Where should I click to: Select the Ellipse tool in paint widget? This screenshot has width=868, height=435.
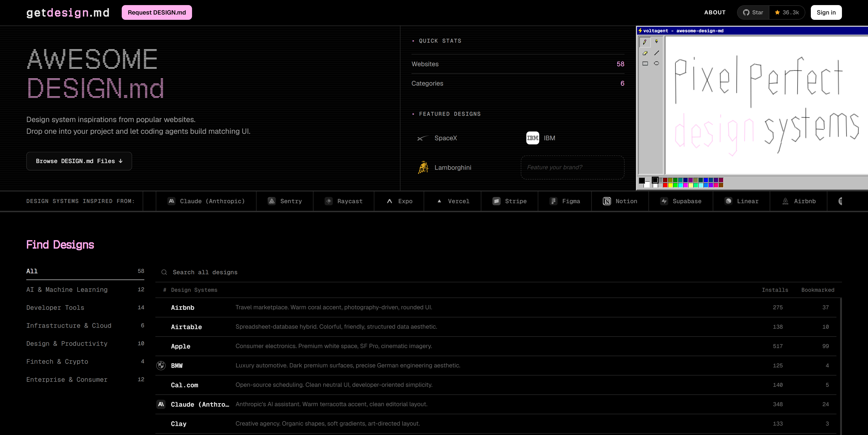click(x=656, y=63)
